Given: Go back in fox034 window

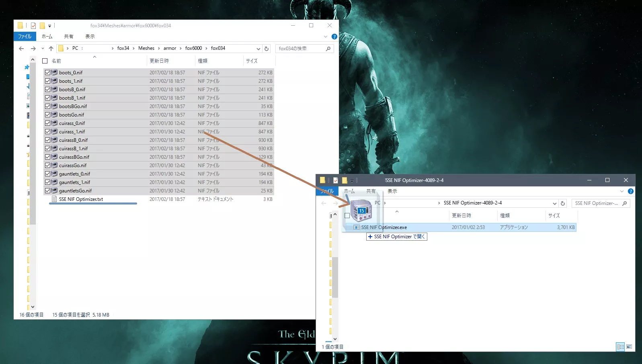Looking at the screenshot, I should 21,49.
